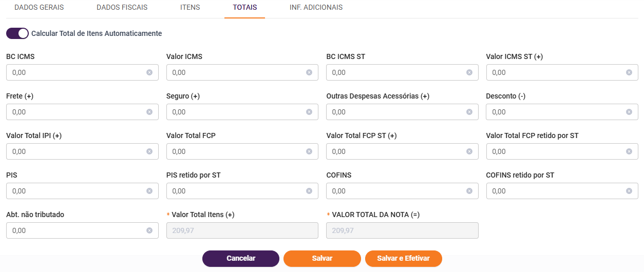
Task: Toggle Calcular Total de Itens Automaticamente switch
Action: (17, 33)
